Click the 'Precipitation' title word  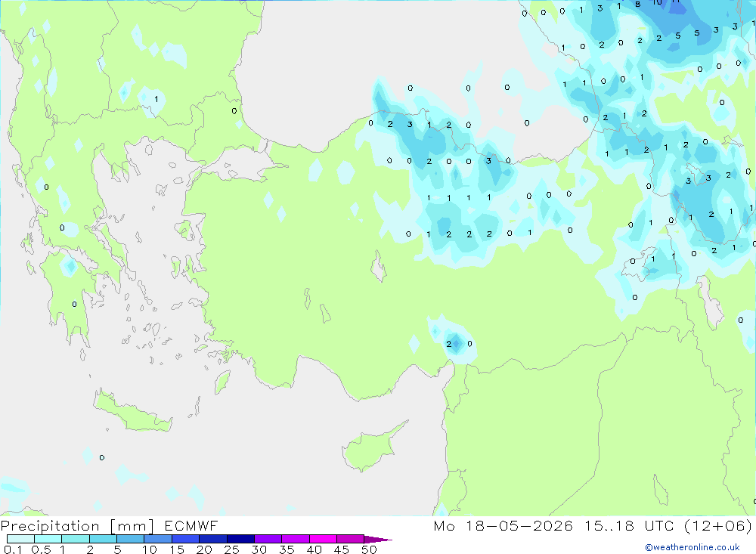(50, 526)
